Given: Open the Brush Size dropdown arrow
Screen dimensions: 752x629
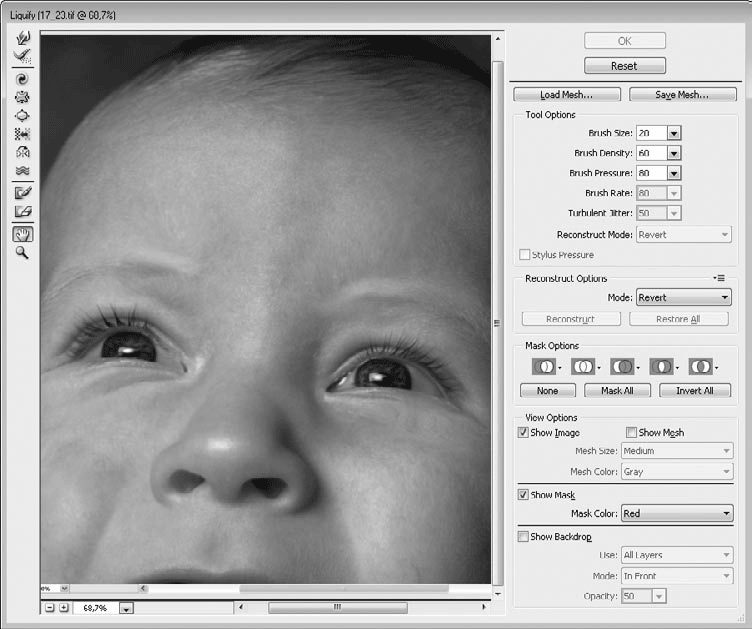Looking at the screenshot, I should click(x=674, y=133).
